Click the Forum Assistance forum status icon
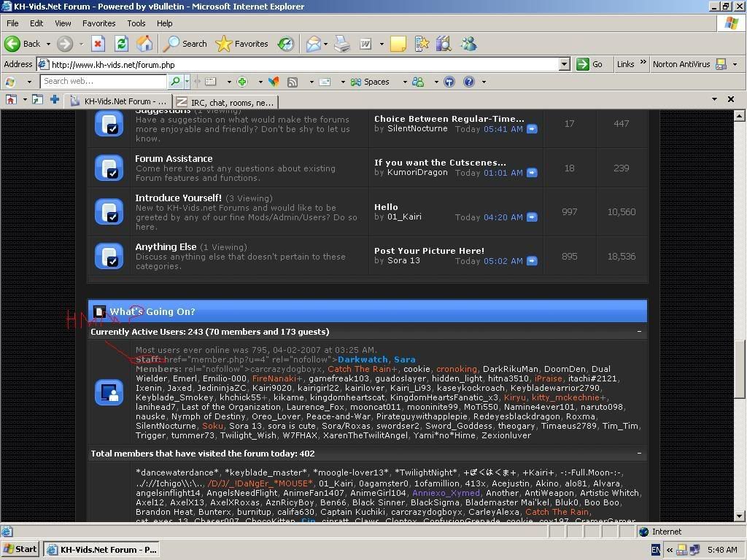This screenshot has width=747, height=560. [109, 168]
